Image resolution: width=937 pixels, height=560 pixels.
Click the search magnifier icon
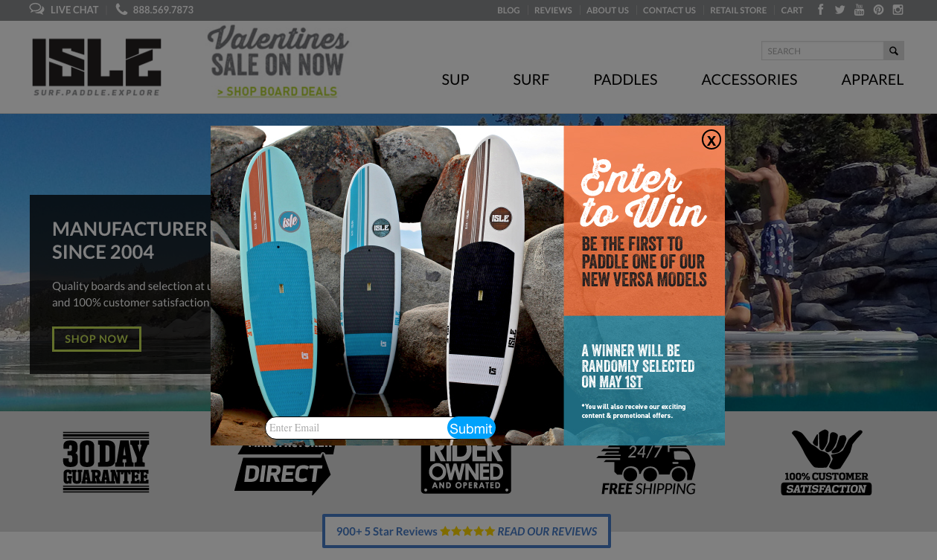pyautogui.click(x=894, y=51)
